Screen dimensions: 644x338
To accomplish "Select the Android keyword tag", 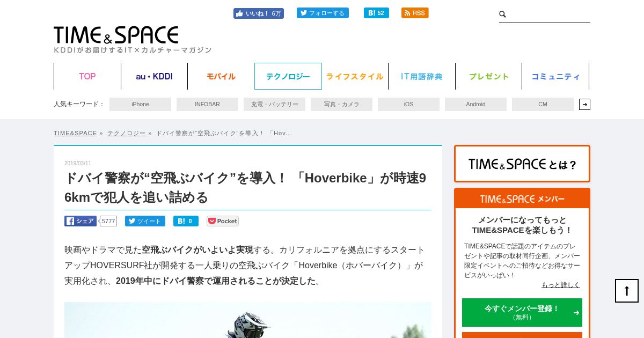I will (475, 104).
